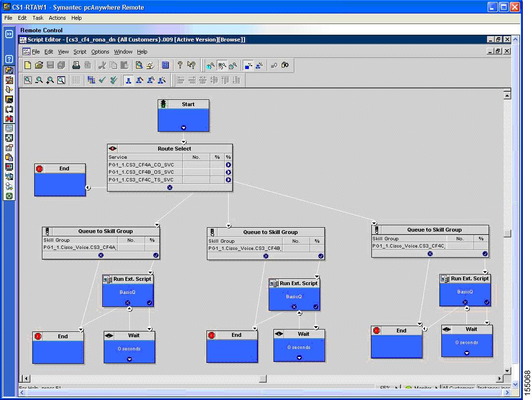The width and height of the screenshot is (532, 400).
Task: Toggle the blue tree plus-minus toolbar button
Action: point(259,65)
